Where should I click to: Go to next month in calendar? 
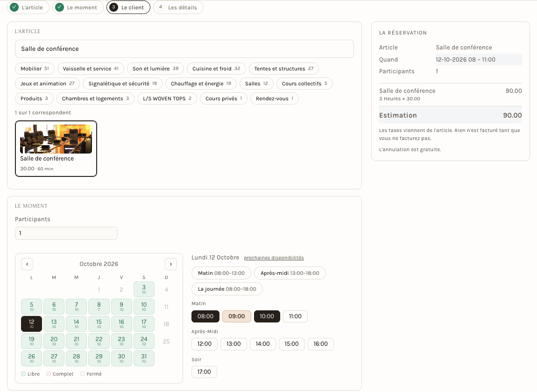click(x=171, y=264)
